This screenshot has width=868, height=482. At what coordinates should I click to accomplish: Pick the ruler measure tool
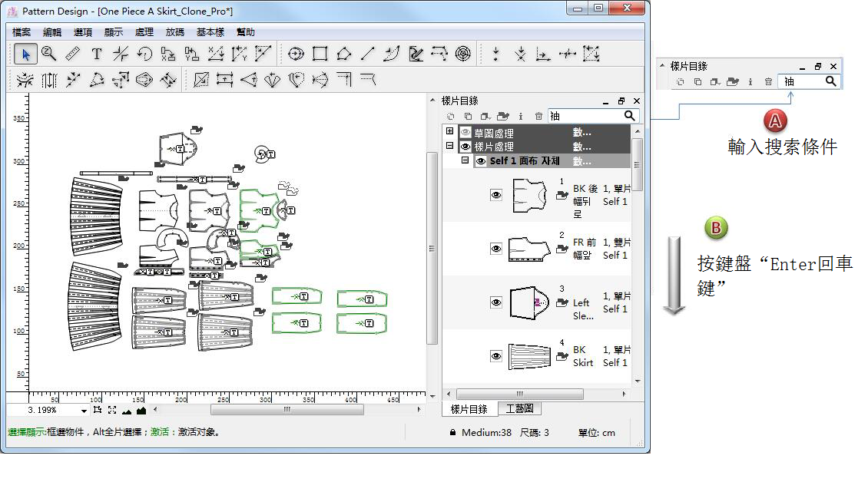[72, 54]
